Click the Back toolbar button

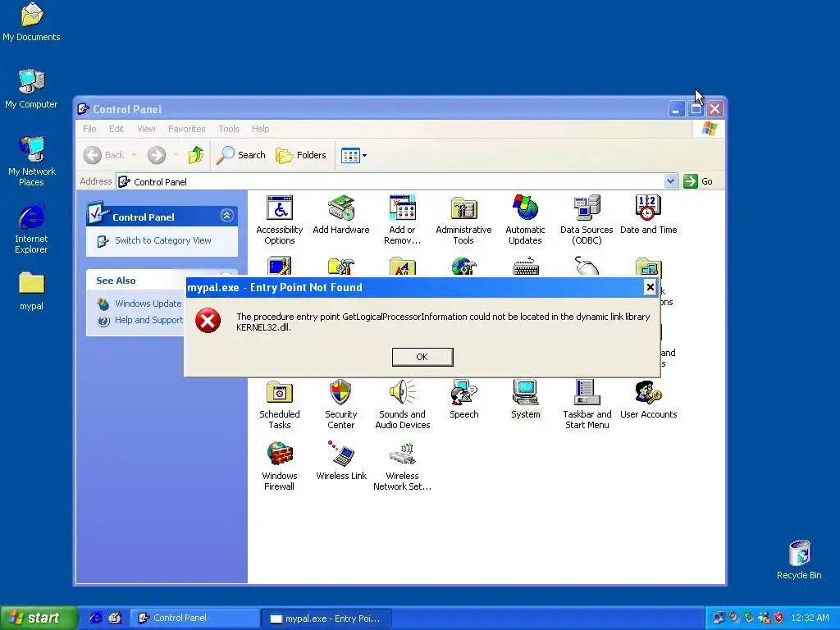[104, 155]
